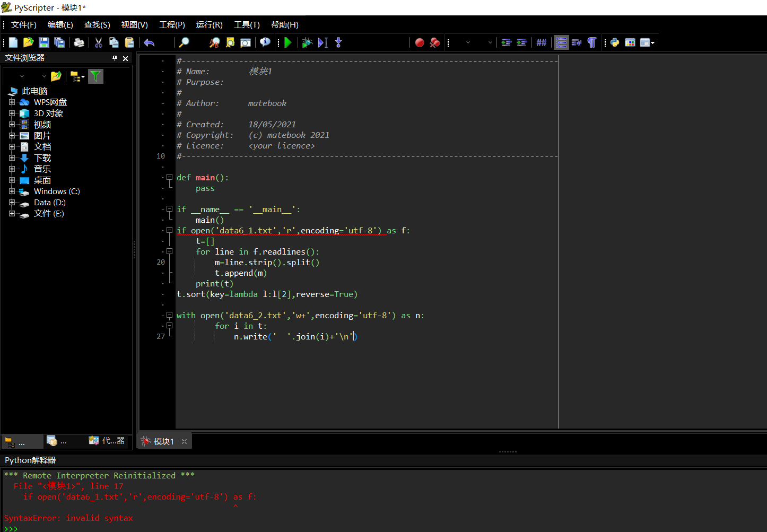
Task: Switch to the 模块1 editor tab
Action: pyautogui.click(x=163, y=441)
